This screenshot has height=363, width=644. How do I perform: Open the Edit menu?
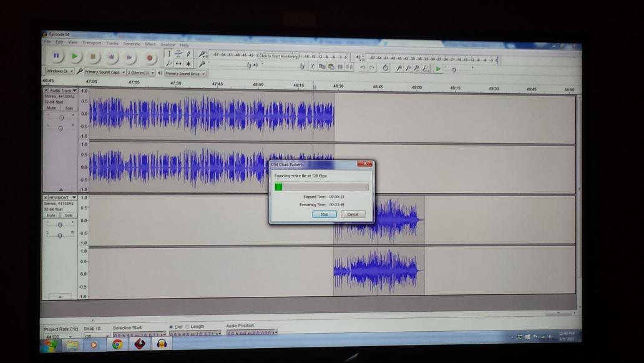coord(59,42)
